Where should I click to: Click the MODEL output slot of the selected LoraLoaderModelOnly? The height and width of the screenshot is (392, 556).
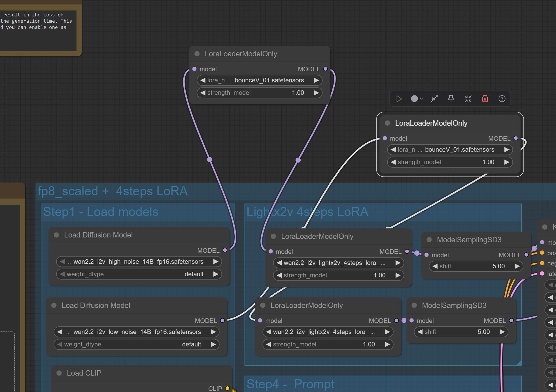516,138
